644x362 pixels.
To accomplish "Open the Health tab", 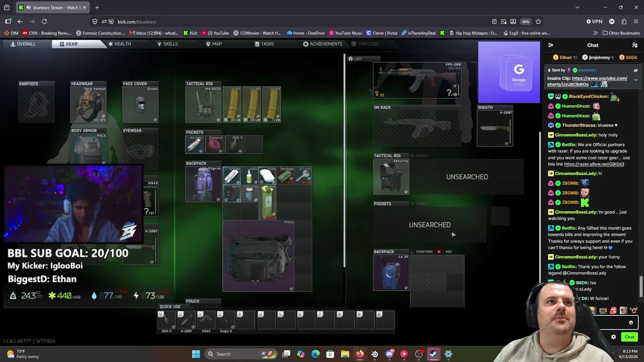I will click(x=120, y=44).
